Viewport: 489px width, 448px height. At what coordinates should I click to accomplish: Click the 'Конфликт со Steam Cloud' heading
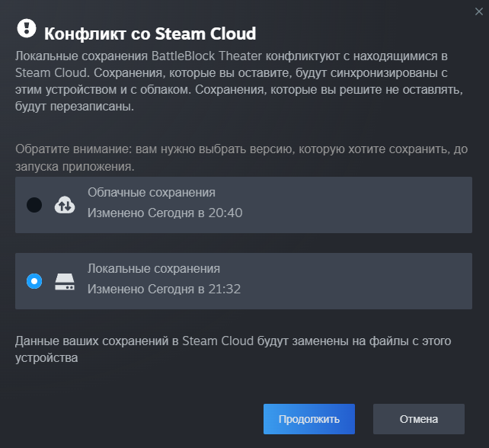point(150,34)
